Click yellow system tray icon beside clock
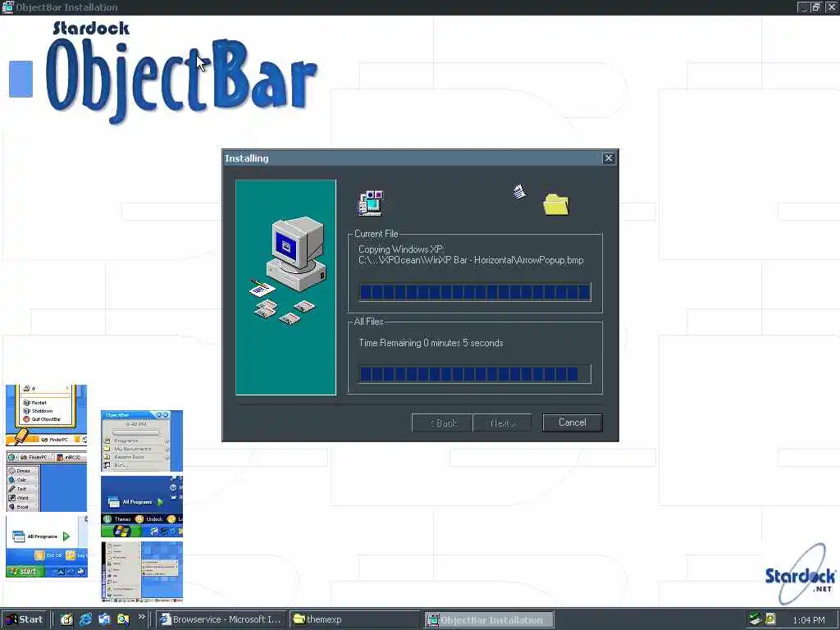The image size is (840, 630). (770, 619)
